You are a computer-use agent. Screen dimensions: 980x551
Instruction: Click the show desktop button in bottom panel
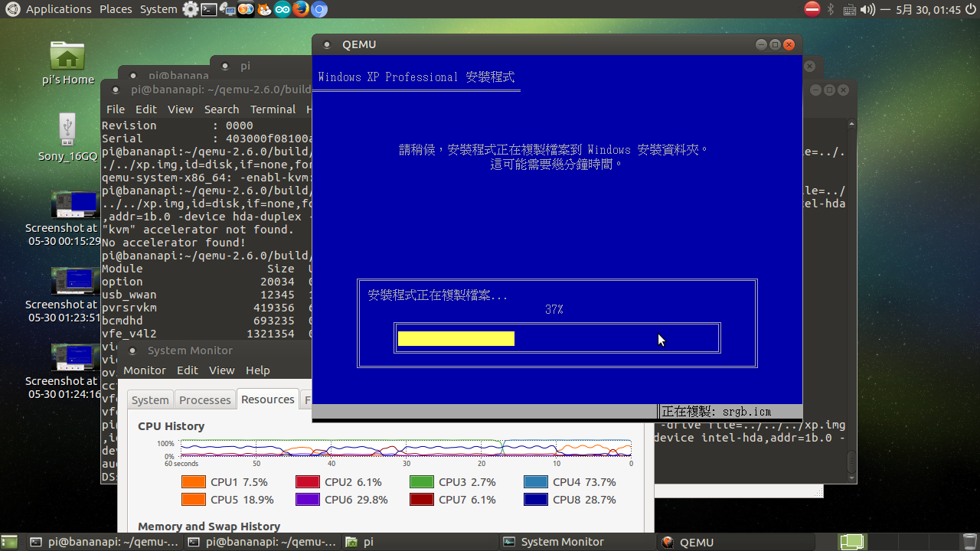click(x=11, y=542)
